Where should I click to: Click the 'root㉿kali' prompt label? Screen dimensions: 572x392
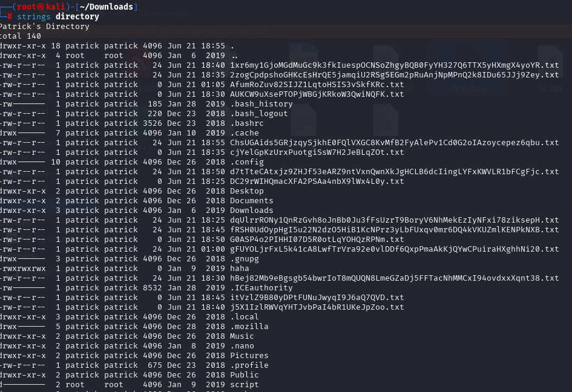point(41,7)
